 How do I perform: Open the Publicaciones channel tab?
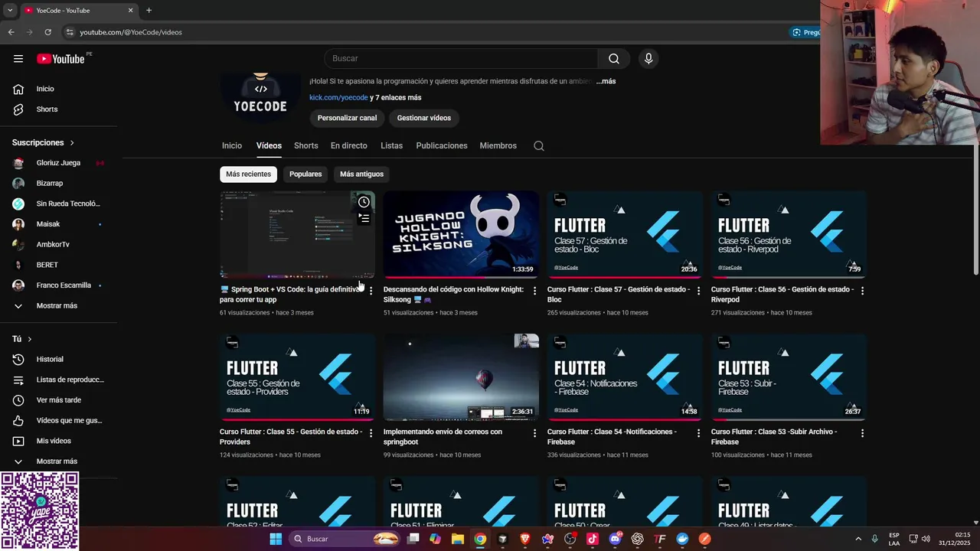(x=442, y=146)
